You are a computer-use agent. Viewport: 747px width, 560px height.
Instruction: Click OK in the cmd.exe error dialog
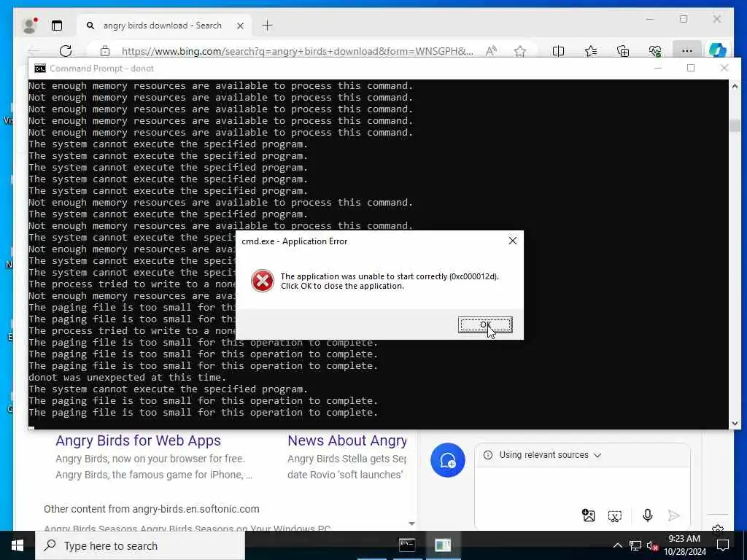pos(485,324)
